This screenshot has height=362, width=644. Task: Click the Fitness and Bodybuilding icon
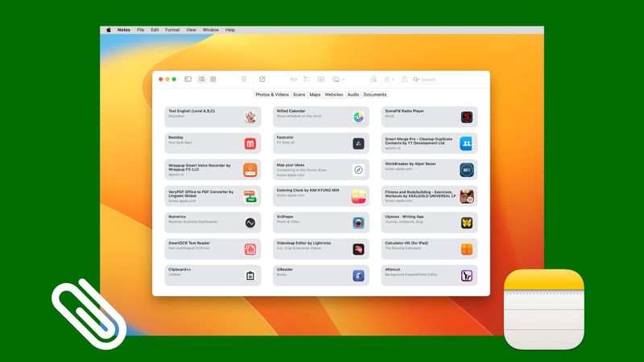[467, 196]
